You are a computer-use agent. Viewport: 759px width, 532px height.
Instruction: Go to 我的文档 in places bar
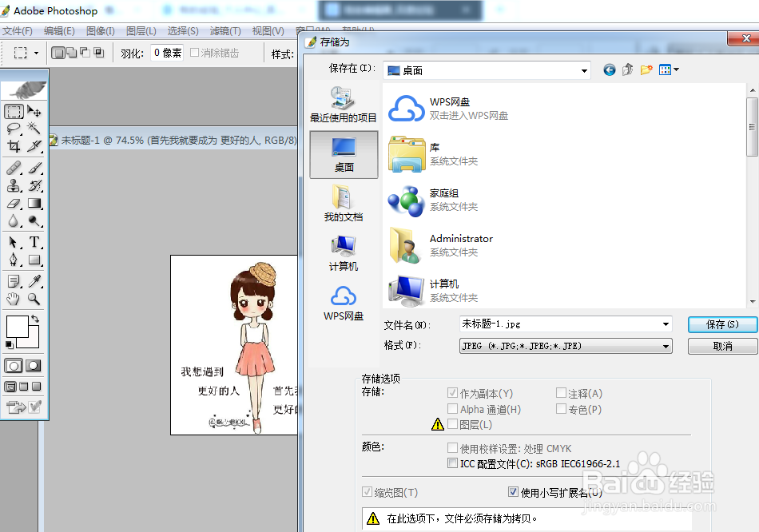pos(344,204)
